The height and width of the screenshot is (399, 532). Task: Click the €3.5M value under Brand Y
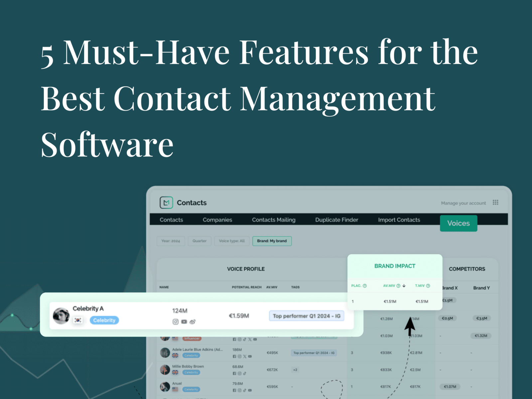pyautogui.click(x=481, y=318)
